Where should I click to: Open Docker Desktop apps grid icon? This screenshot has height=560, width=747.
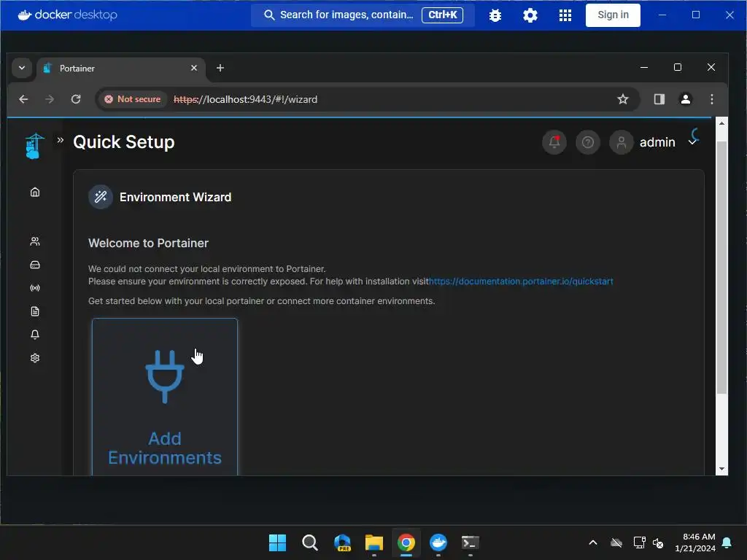click(x=565, y=15)
